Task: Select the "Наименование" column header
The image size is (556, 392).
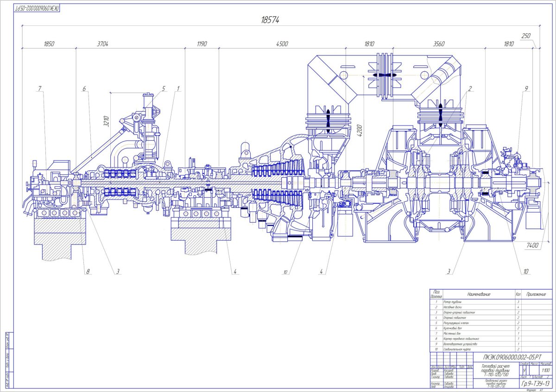Action: tap(479, 294)
